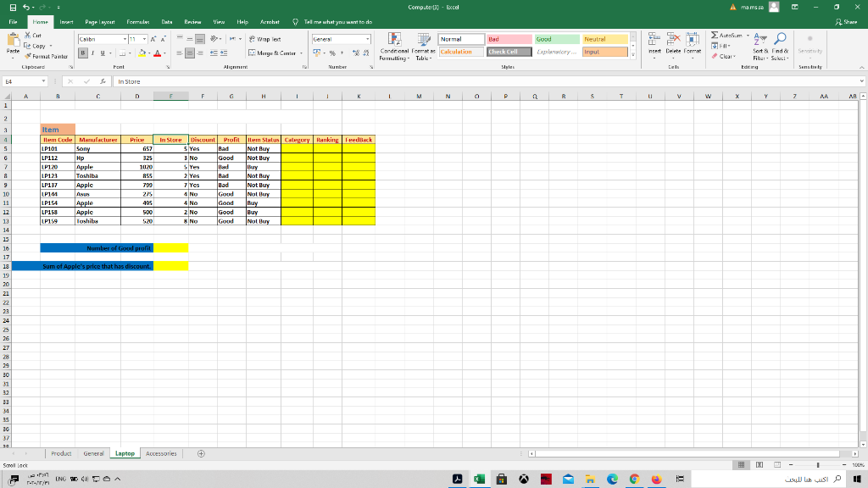
Task: Click the AutoSum icon
Action: 714,36
